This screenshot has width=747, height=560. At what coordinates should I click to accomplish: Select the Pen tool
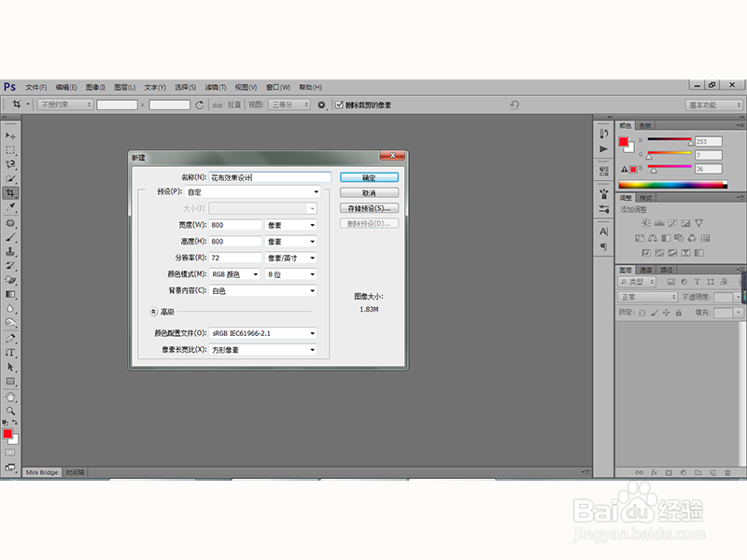pyautogui.click(x=10, y=339)
